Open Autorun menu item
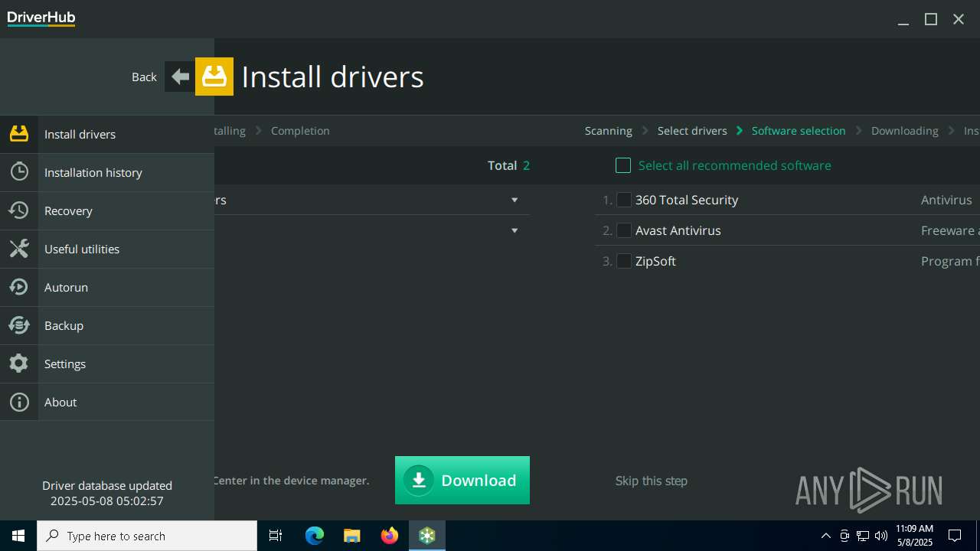 click(107, 287)
